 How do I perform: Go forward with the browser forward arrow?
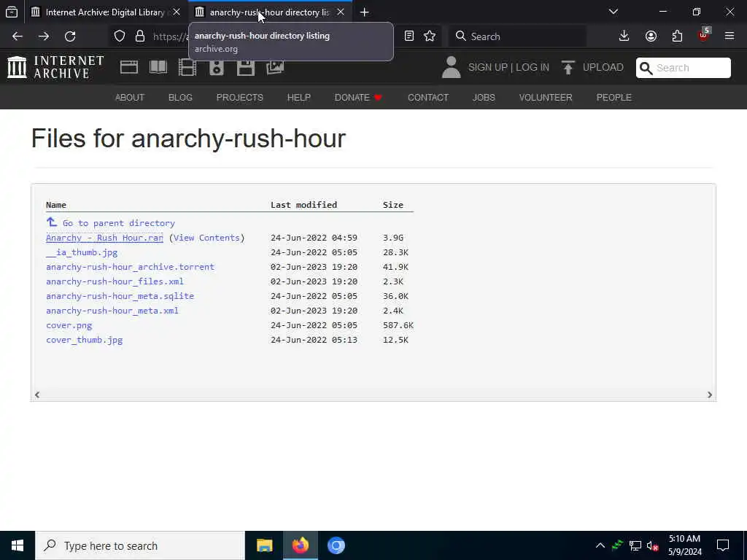(44, 36)
